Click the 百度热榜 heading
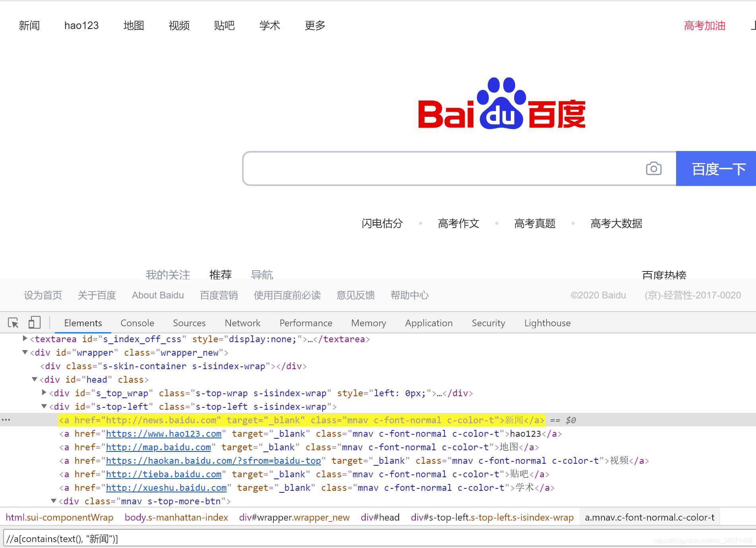756x548 pixels. click(x=664, y=275)
